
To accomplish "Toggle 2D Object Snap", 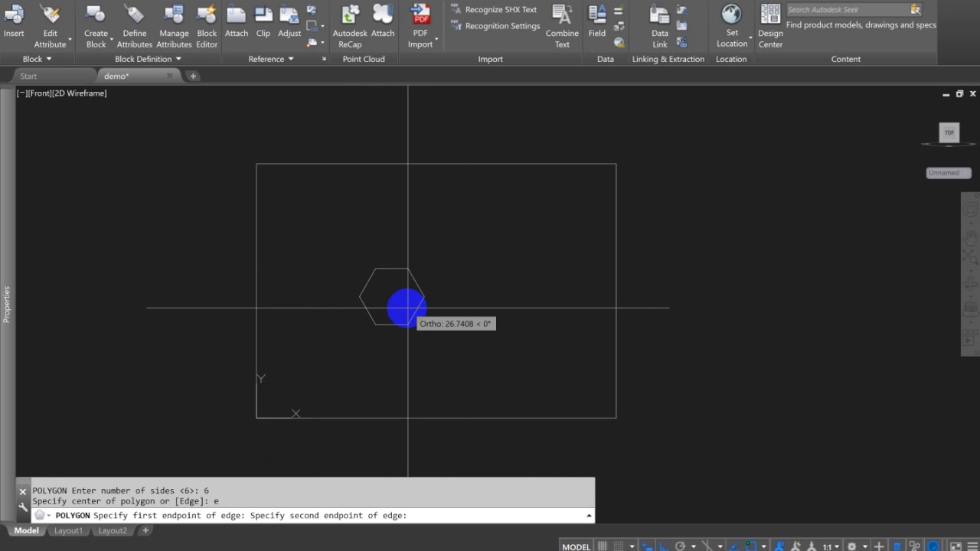I will (751, 546).
